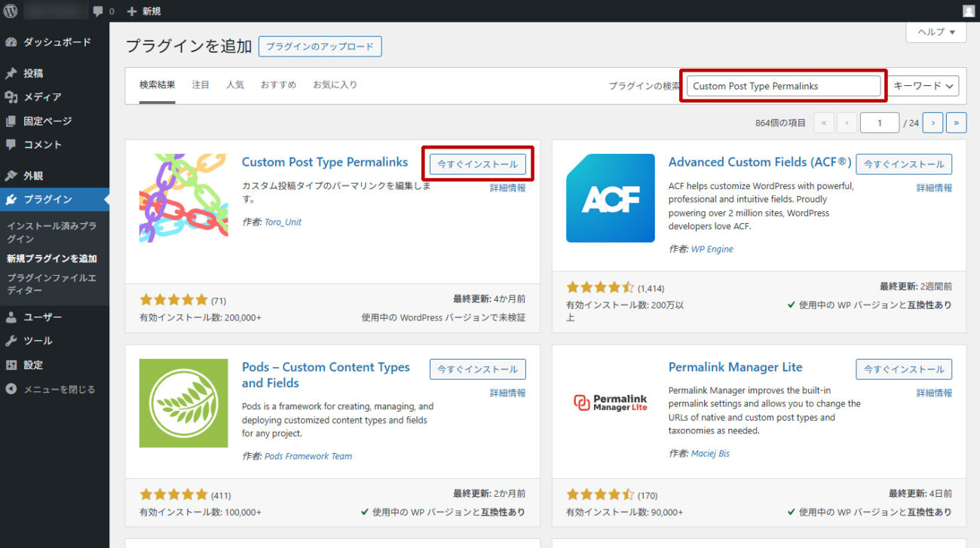Click the green Pods leaf thumbnail
The height and width of the screenshot is (548, 980).
[x=184, y=403]
